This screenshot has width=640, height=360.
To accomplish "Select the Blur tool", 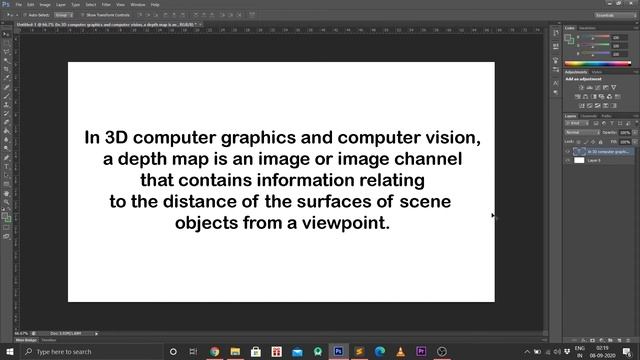I will tap(6, 140).
